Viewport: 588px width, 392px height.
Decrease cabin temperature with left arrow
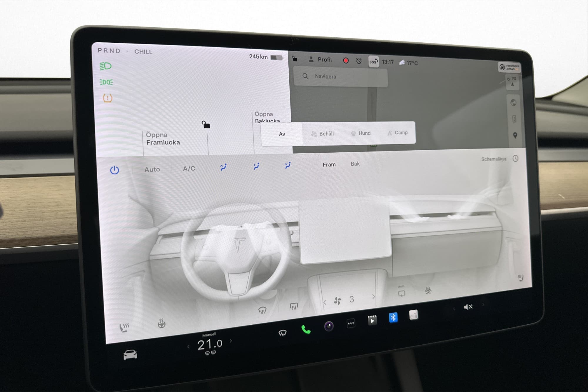(188, 347)
